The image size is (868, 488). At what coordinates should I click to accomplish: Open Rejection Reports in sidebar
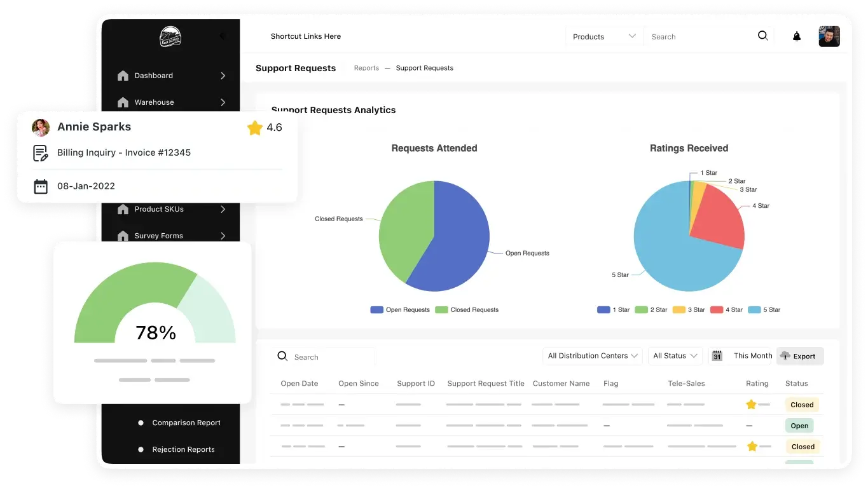tap(183, 449)
